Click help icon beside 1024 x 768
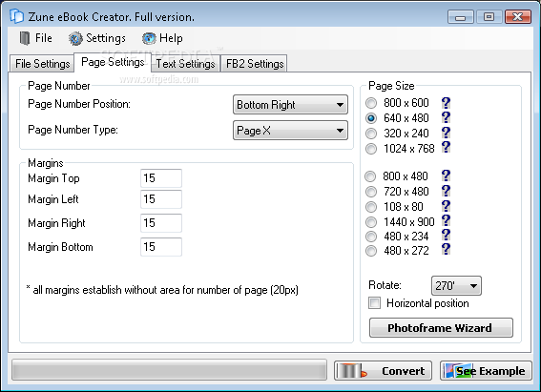This screenshot has height=392, width=541. (446, 147)
